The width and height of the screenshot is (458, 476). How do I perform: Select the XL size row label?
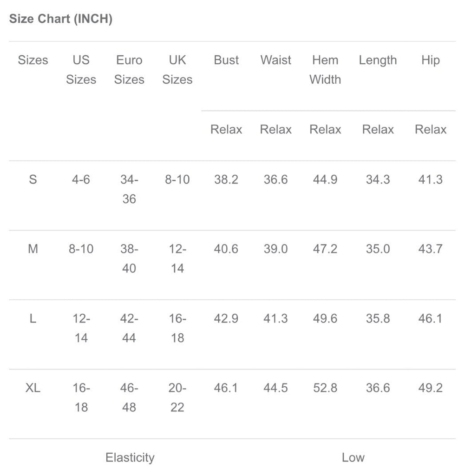[33, 388]
